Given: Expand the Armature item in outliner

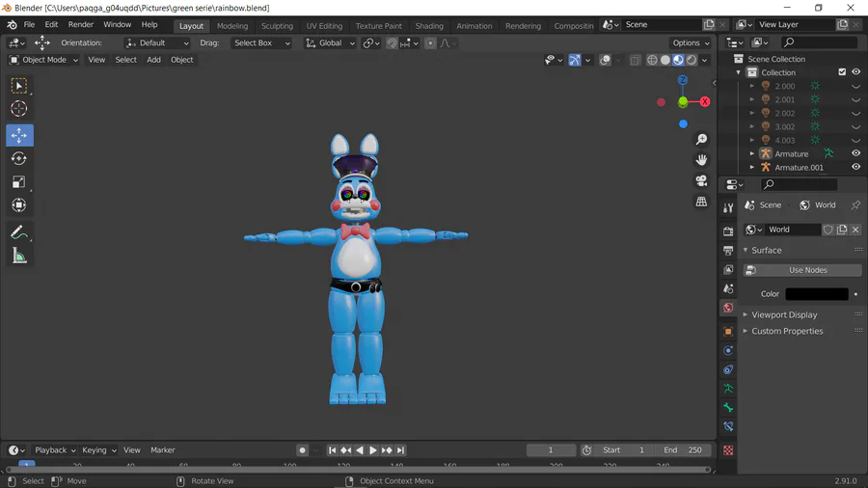Looking at the screenshot, I should coord(751,153).
